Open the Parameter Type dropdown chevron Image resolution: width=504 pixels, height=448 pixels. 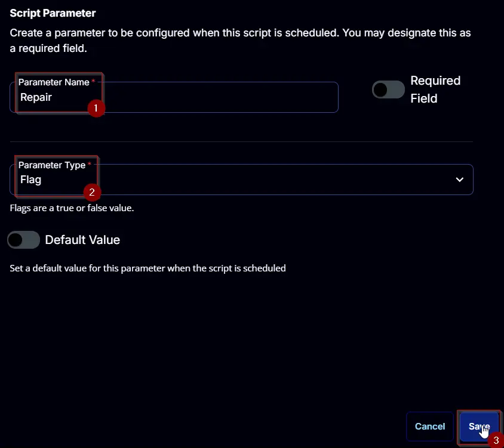pyautogui.click(x=460, y=180)
